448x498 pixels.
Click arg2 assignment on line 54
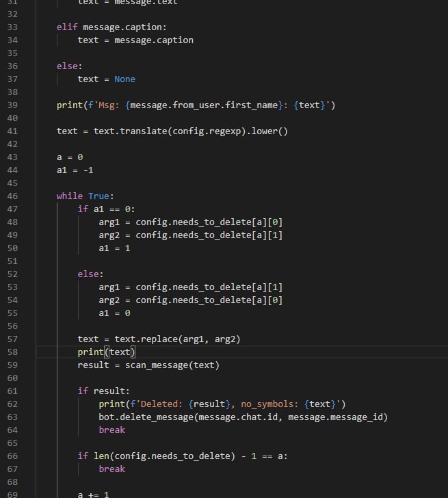tap(191, 300)
